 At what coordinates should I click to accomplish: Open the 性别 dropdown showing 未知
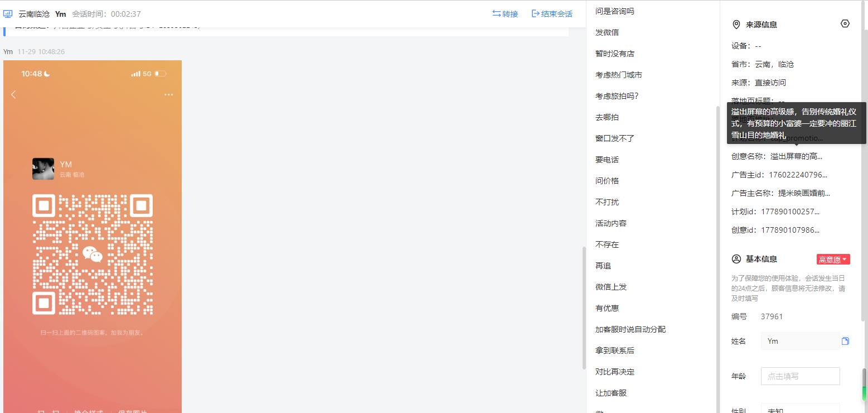pyautogui.click(x=800, y=409)
